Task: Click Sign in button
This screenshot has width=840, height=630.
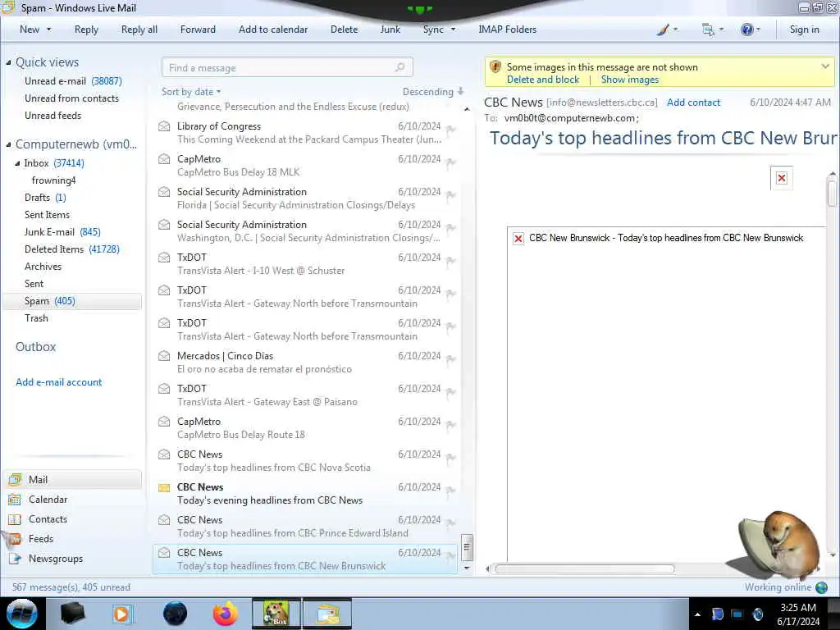Action: [804, 30]
